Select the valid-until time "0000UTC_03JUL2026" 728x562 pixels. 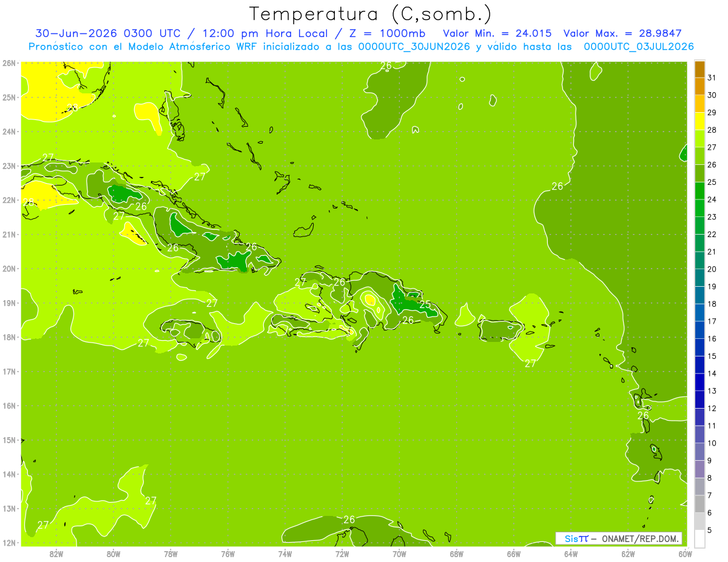coord(639,47)
